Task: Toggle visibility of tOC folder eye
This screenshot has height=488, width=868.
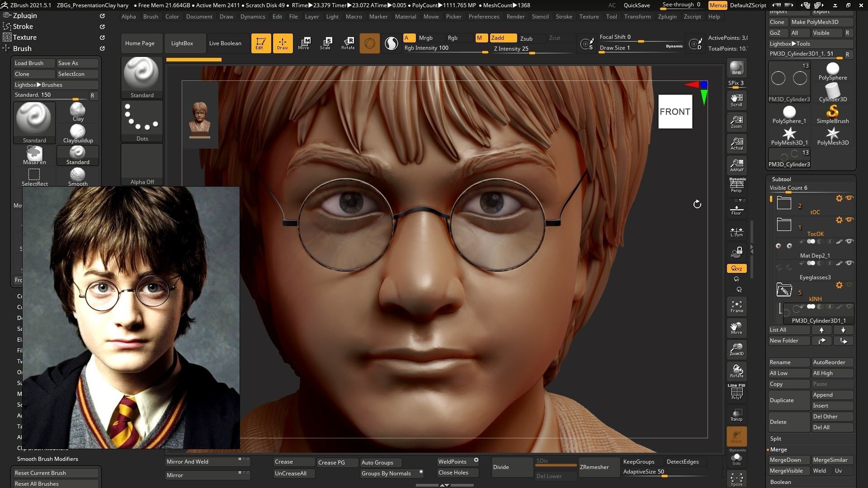Action: 849,198
